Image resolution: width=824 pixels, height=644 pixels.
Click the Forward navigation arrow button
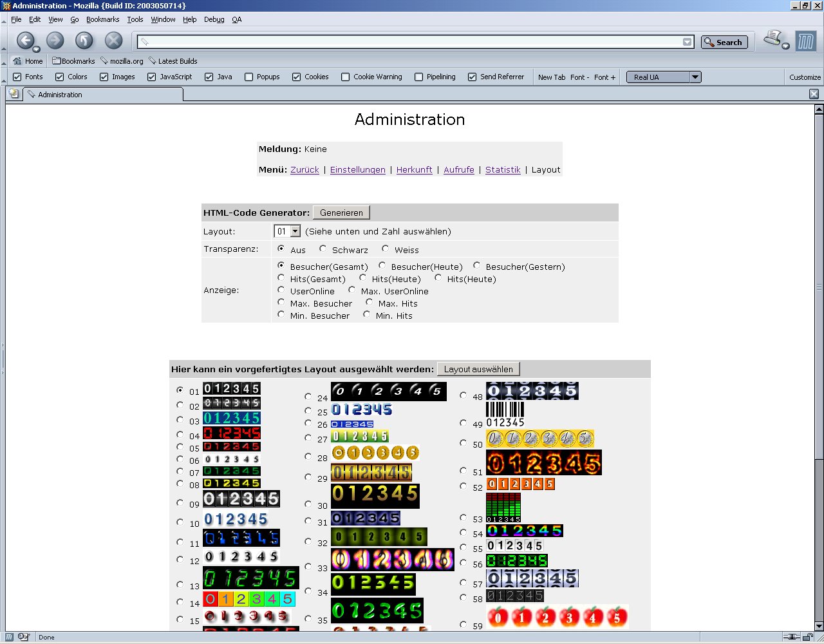point(55,41)
